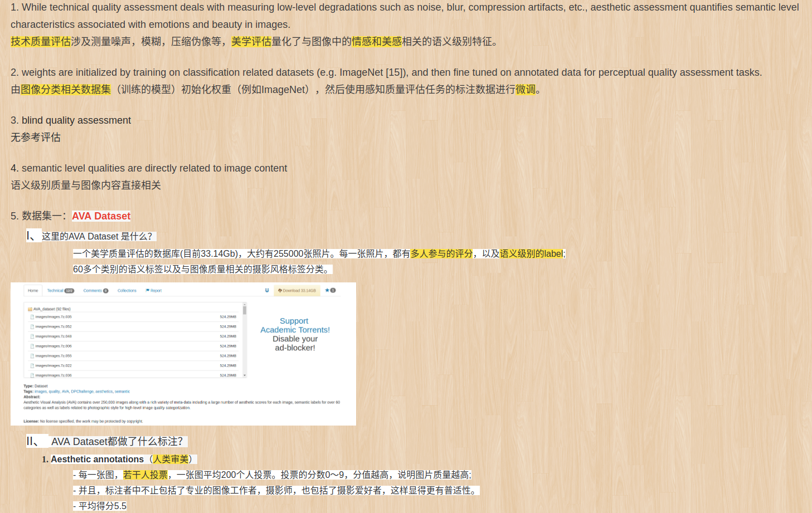Click the highlighted 美学评估 phrase
The height and width of the screenshot is (513, 812).
pos(251,41)
